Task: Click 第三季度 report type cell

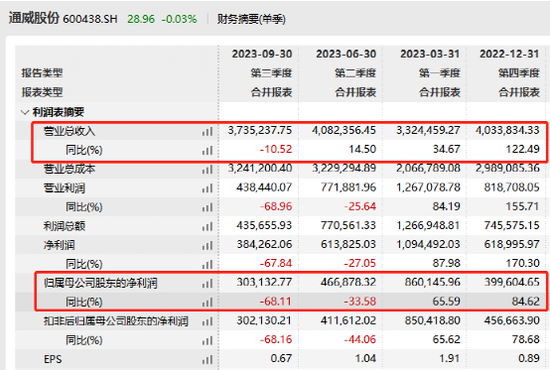Action: (271, 73)
